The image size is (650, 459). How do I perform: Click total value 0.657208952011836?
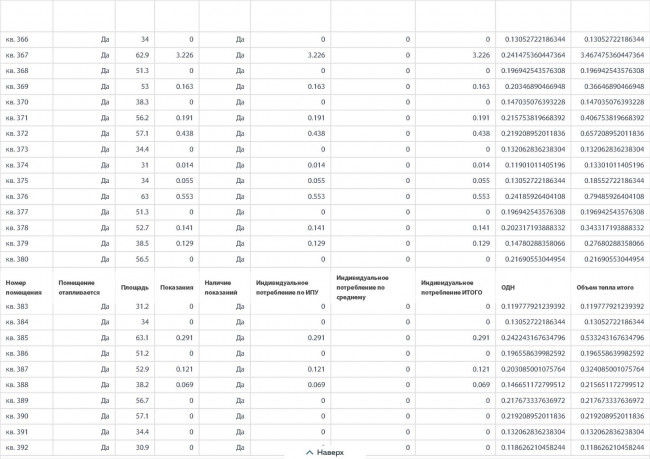pos(612,134)
